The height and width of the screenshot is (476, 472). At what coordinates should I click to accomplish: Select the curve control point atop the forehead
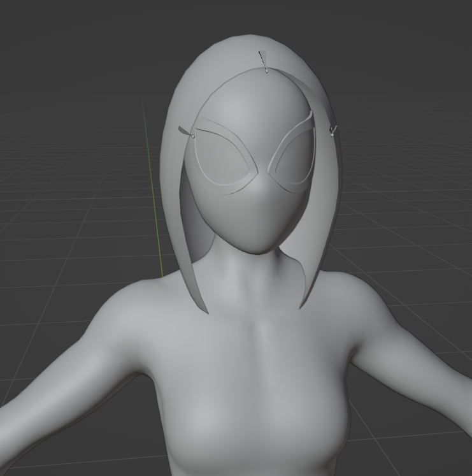[267, 71]
